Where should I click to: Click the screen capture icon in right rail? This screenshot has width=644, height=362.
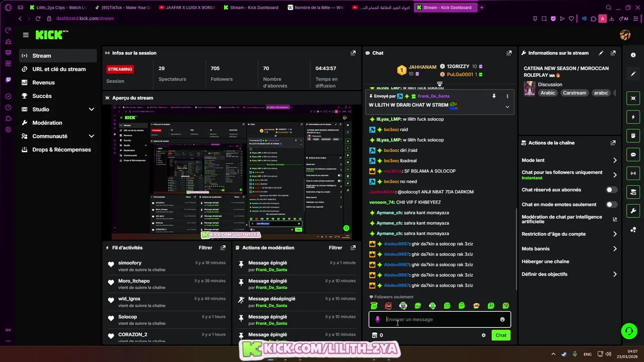point(633,98)
